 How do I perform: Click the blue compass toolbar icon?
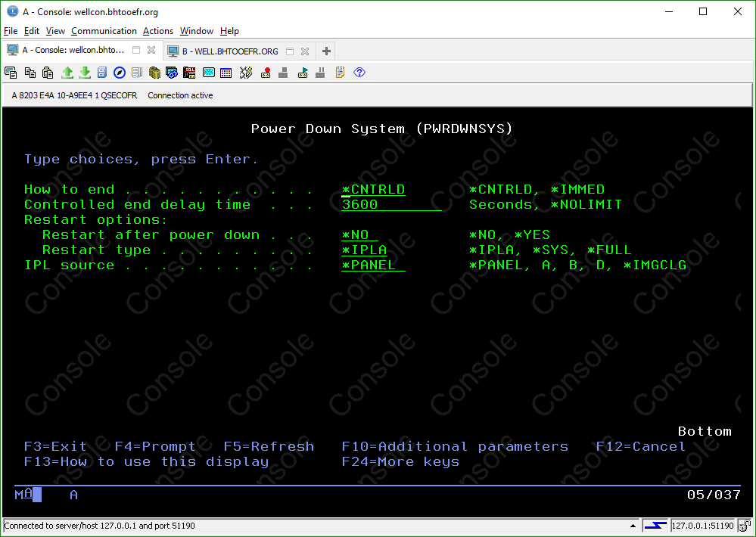click(120, 73)
